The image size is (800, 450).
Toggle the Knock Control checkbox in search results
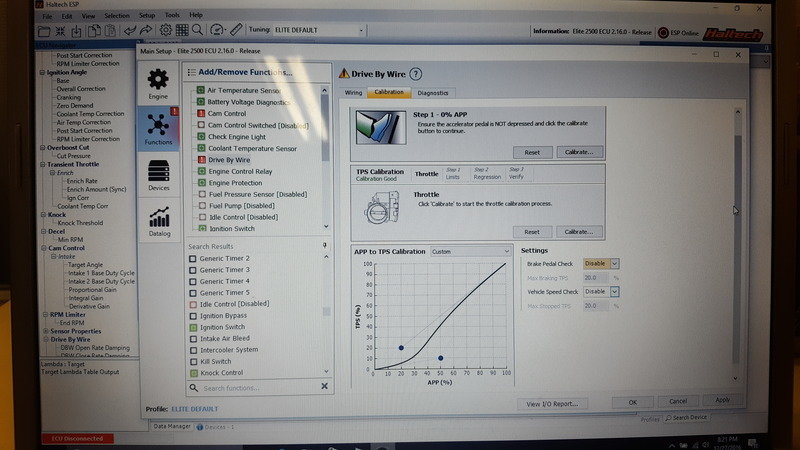pyautogui.click(x=194, y=373)
